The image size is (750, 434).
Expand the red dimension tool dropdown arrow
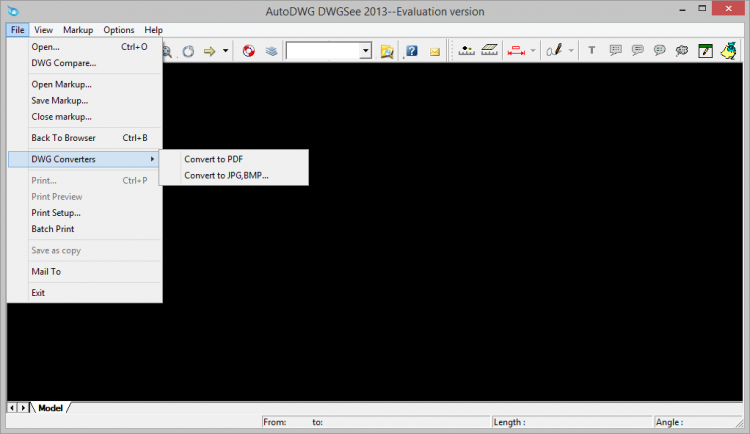click(x=533, y=51)
